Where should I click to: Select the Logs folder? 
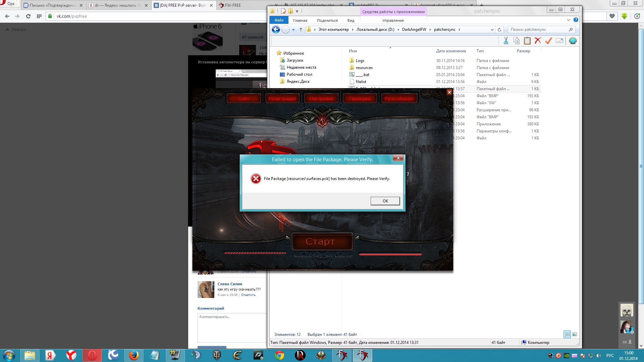pos(360,61)
